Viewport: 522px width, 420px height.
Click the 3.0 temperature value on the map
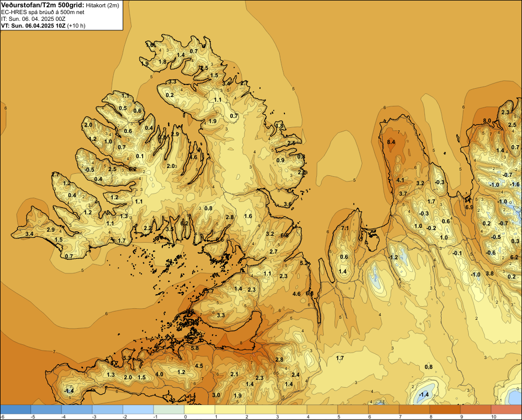click(216, 395)
